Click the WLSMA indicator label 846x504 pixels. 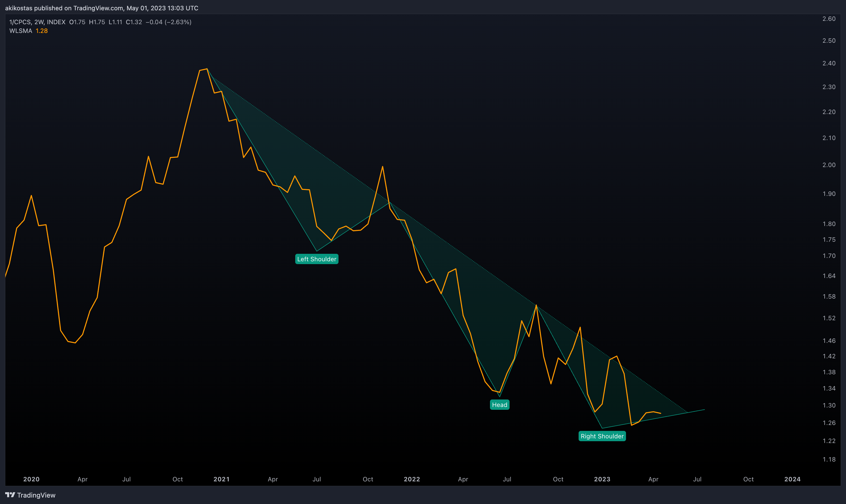click(x=21, y=31)
